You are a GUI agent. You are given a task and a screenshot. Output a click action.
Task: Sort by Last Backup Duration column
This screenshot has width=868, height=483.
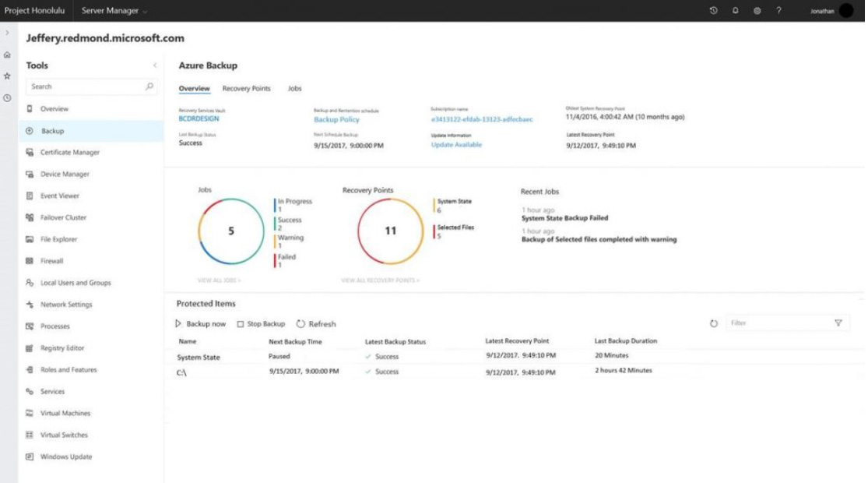click(626, 340)
